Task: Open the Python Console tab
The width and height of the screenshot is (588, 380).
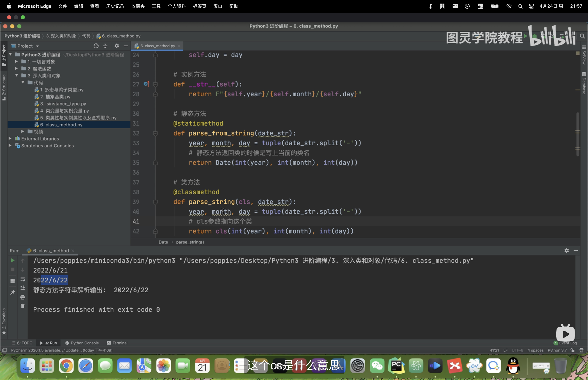Action: pyautogui.click(x=82, y=343)
